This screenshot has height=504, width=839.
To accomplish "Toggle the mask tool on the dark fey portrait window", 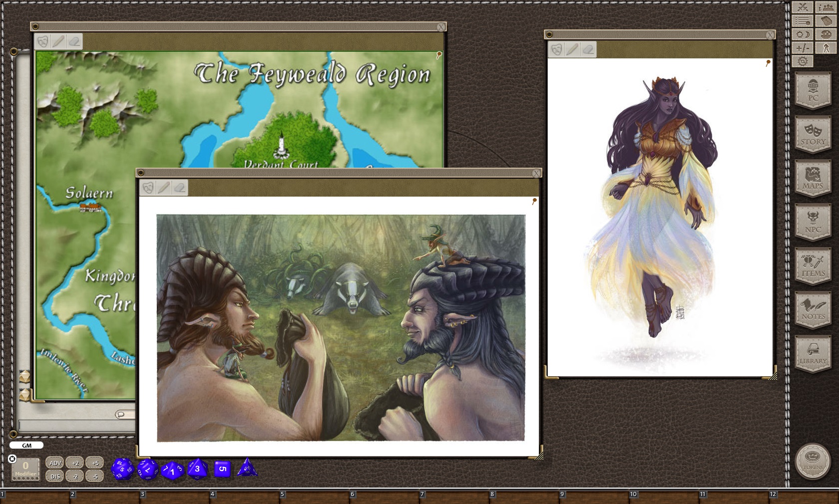I will (556, 49).
